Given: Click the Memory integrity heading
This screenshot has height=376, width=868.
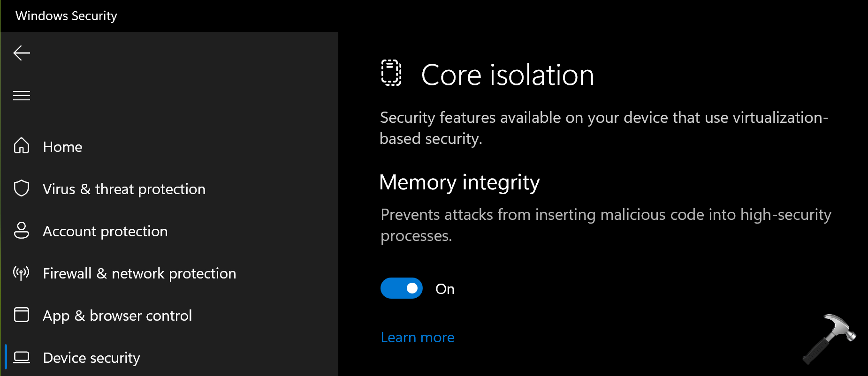Looking at the screenshot, I should [x=459, y=182].
